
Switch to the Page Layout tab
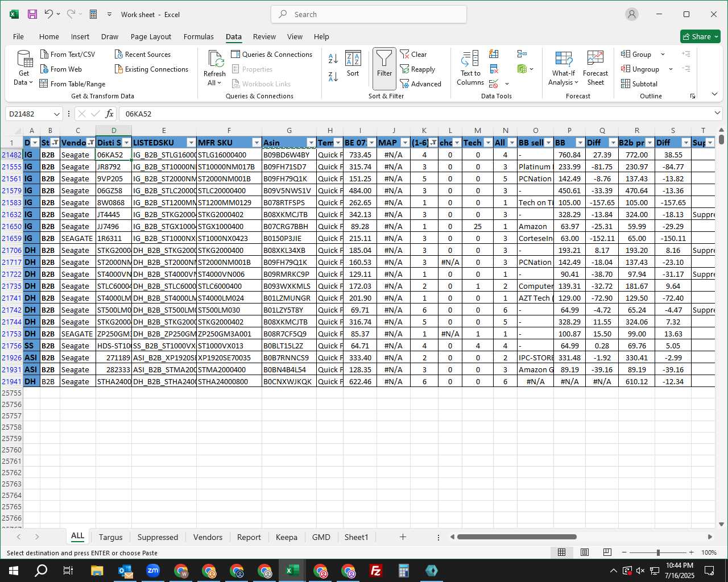pos(151,36)
